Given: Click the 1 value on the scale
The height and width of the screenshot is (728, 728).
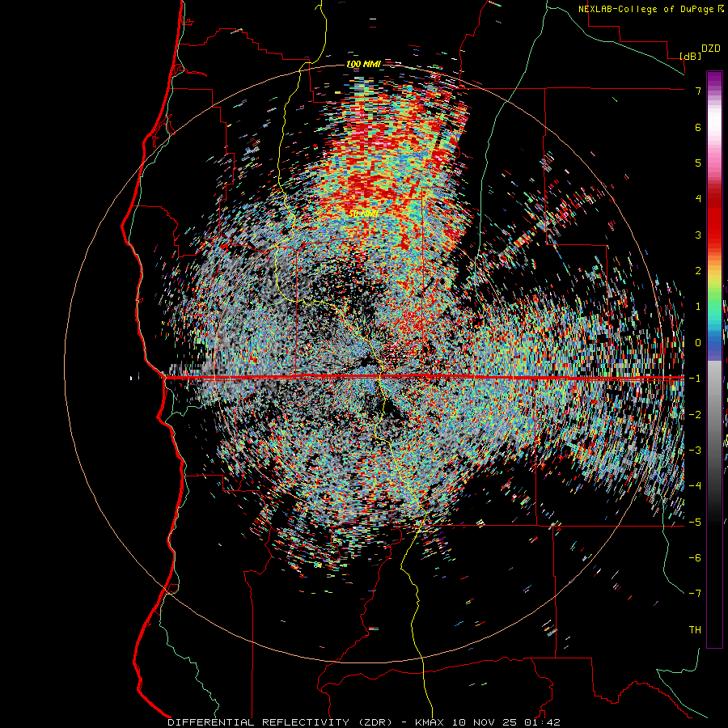Looking at the screenshot, I should [698, 307].
